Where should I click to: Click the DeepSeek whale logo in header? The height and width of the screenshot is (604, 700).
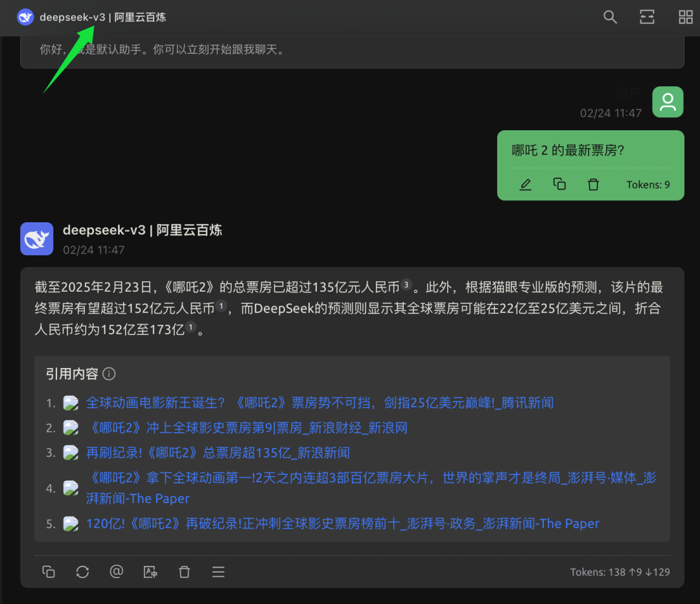tap(25, 17)
